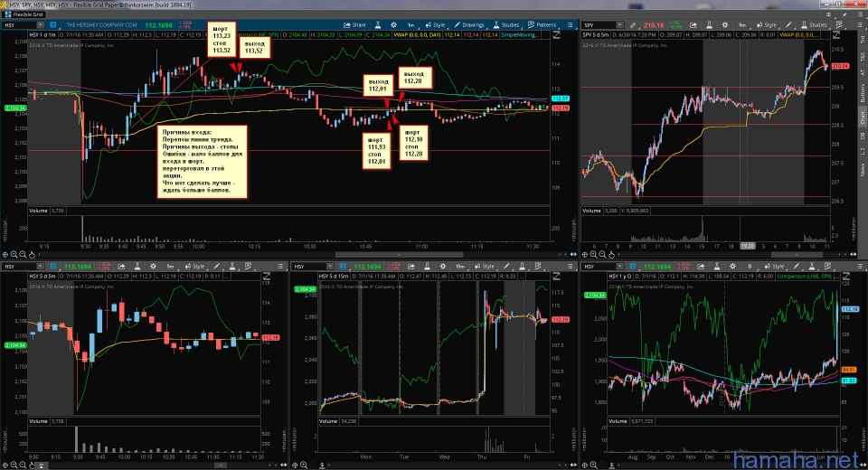Image resolution: width=868 pixels, height=470 pixels.
Task: Click VWAP study label on SPY chart header
Action: tap(798, 35)
